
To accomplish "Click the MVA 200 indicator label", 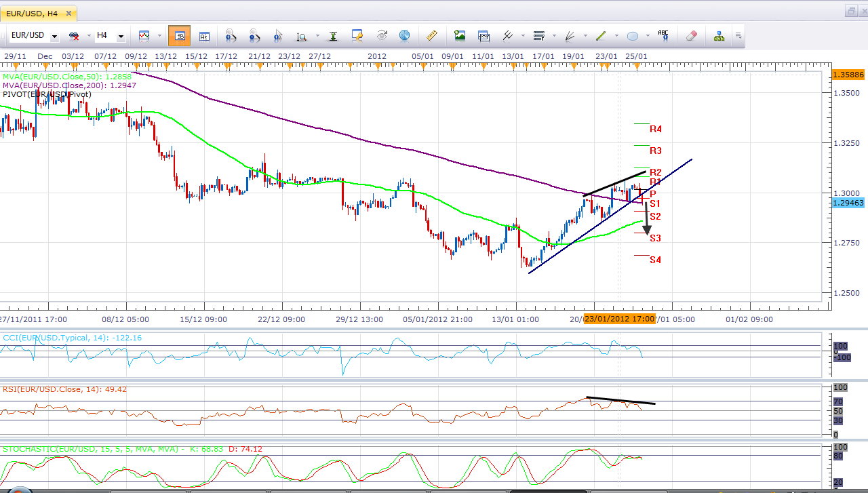I will [69, 86].
